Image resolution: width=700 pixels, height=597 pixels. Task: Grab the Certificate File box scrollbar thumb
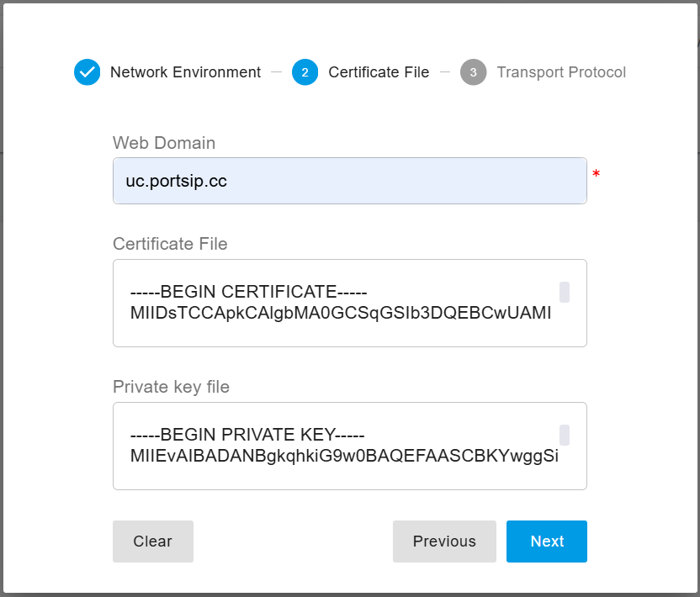[565, 292]
